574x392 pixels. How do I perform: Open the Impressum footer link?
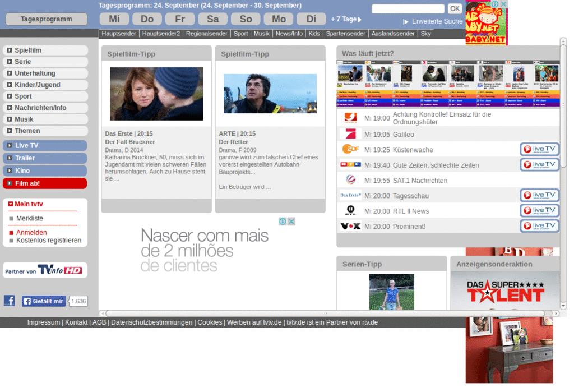(44, 322)
